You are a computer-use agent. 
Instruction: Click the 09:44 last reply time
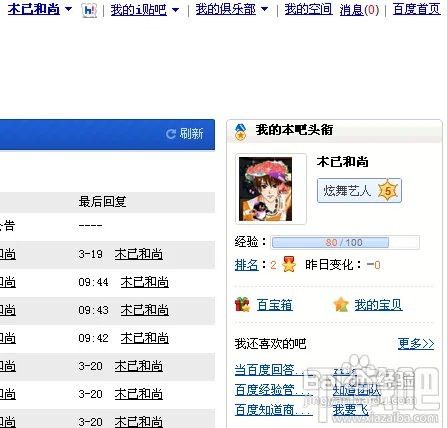[93, 282]
